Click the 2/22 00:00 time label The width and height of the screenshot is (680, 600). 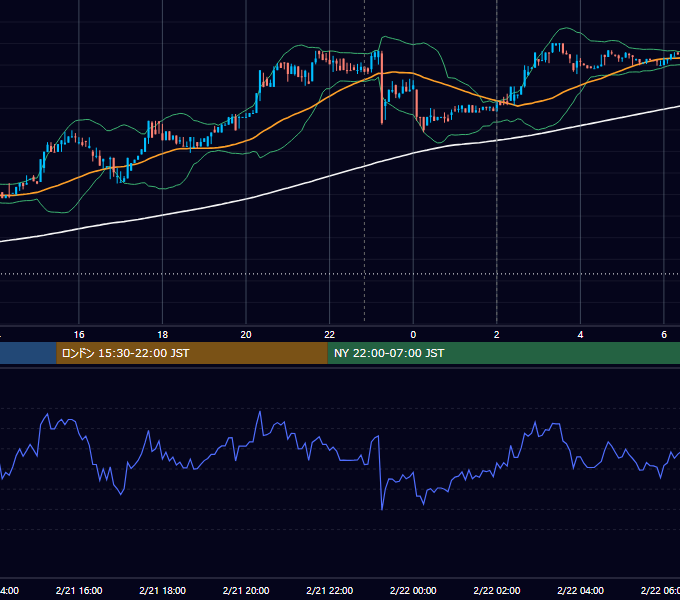[x=413, y=590]
